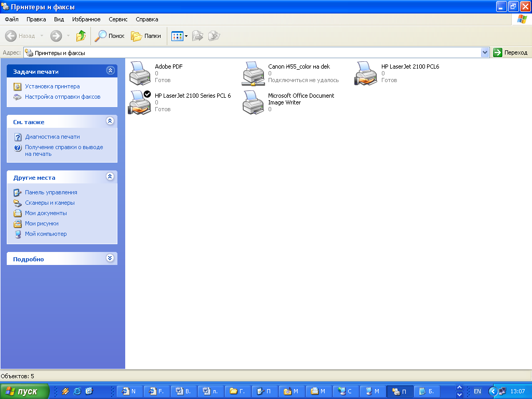
Task: Expand hidden tray icons arrow
Action: pyautogui.click(x=493, y=391)
